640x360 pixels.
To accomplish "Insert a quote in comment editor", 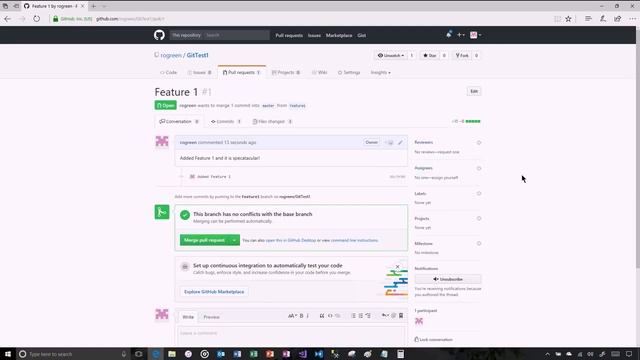I will pos(322,316).
